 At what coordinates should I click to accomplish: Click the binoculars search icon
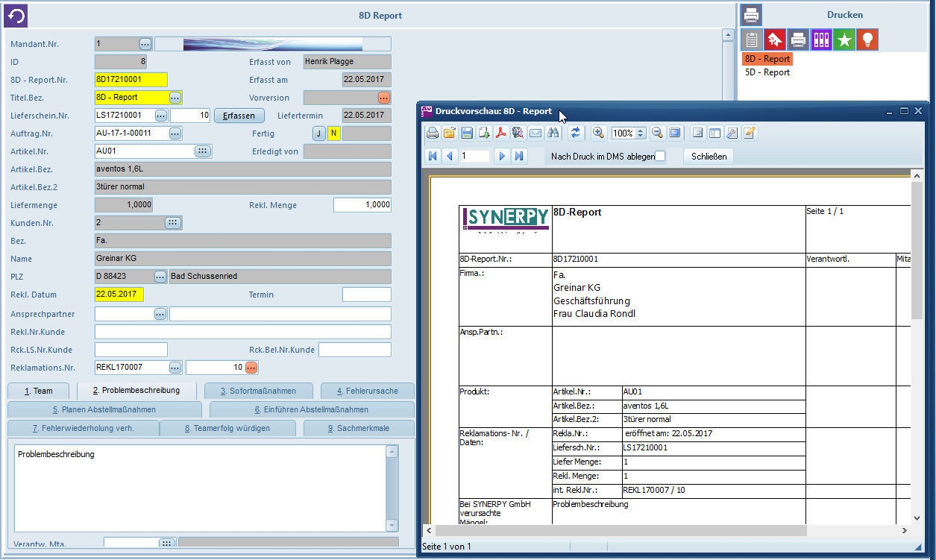pos(553,133)
